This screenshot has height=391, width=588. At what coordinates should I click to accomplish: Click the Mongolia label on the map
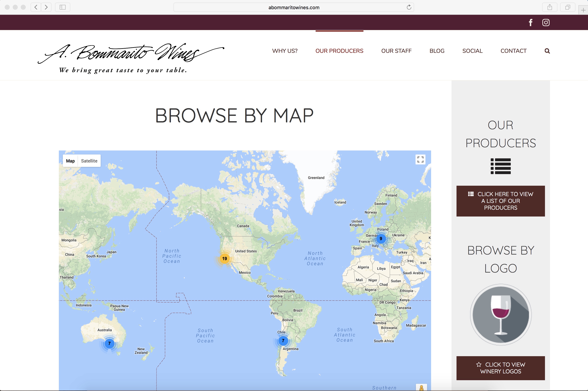tap(69, 240)
